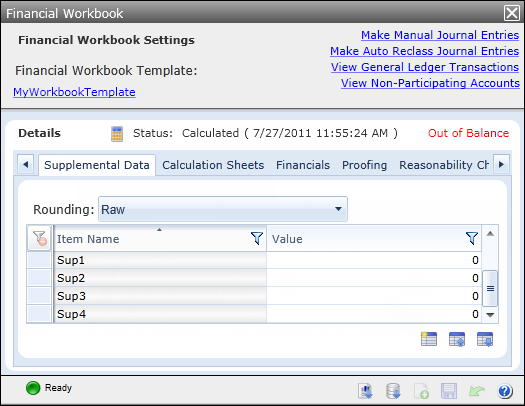This screenshot has width=525, height=406.
Task: Open the Proofing tab
Action: pyautogui.click(x=364, y=165)
